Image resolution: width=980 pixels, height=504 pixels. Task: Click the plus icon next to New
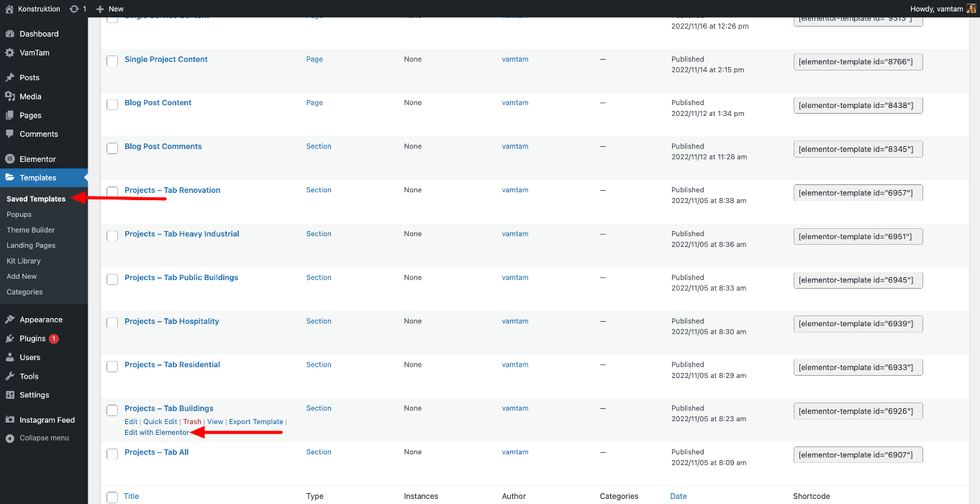pyautogui.click(x=100, y=9)
